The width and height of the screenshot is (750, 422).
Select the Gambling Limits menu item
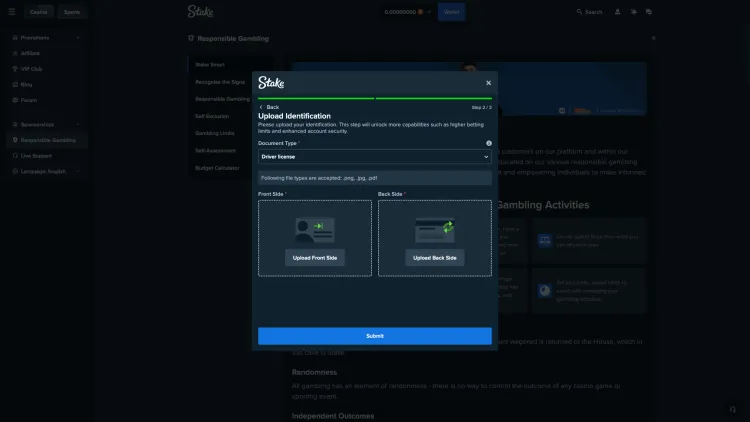tap(215, 133)
